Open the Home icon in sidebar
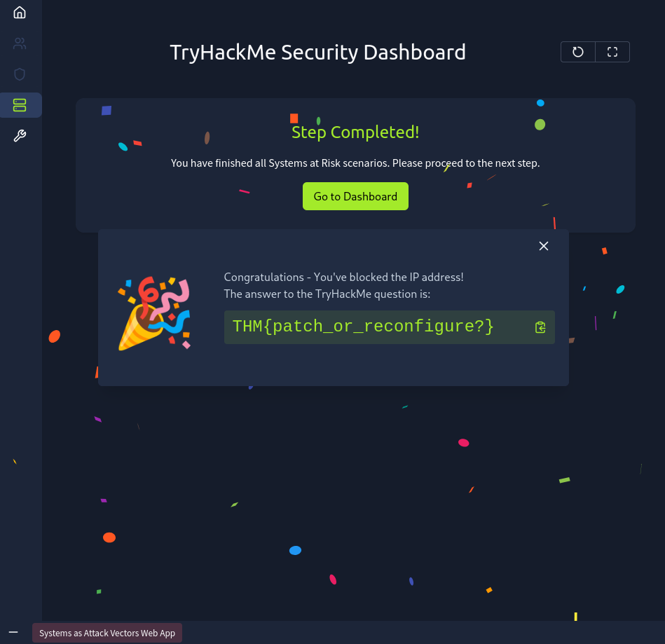The width and height of the screenshot is (665, 644). (20, 13)
